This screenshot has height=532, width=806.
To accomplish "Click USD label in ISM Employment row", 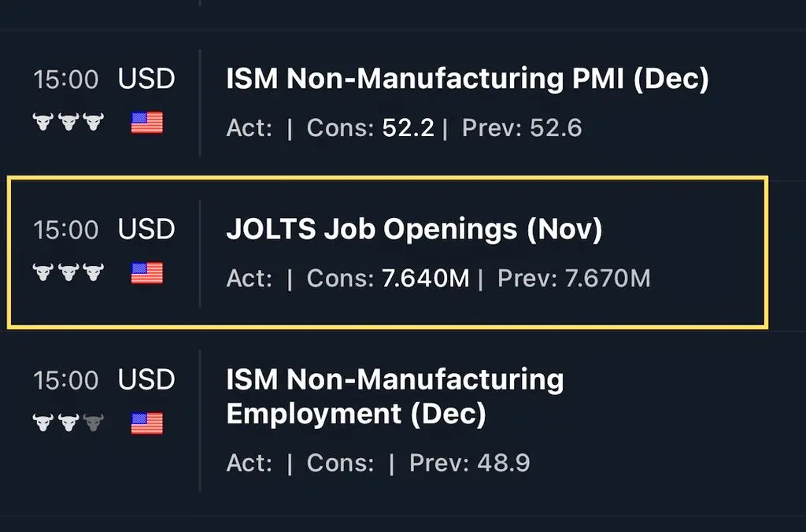I will (146, 380).
